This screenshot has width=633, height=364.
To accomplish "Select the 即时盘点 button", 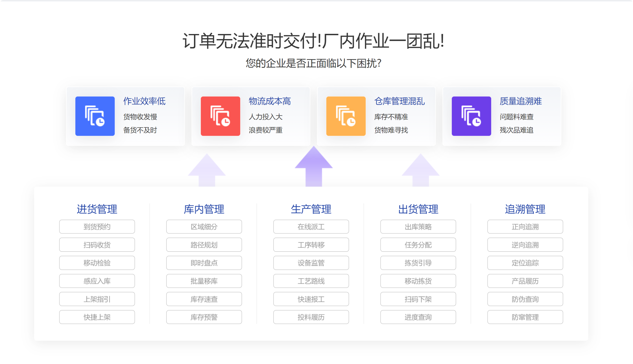I will coord(204,263).
